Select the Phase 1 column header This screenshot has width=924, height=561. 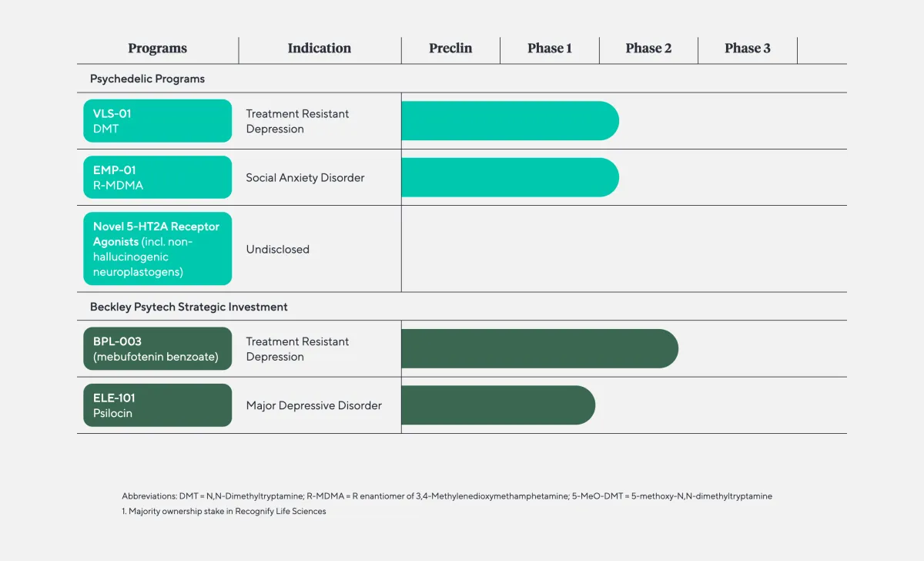tap(550, 48)
